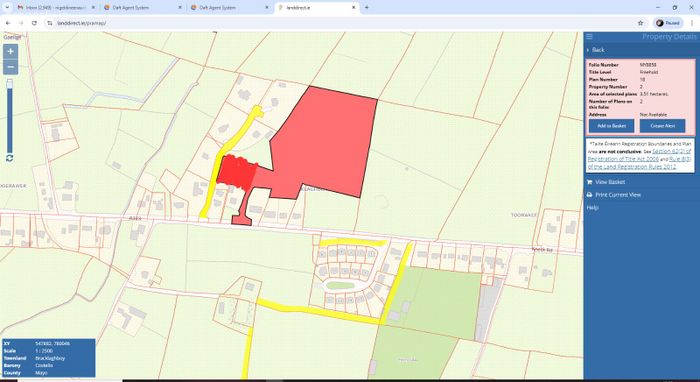Click the map refresh/reset icon under the zoom slider

tap(9, 158)
